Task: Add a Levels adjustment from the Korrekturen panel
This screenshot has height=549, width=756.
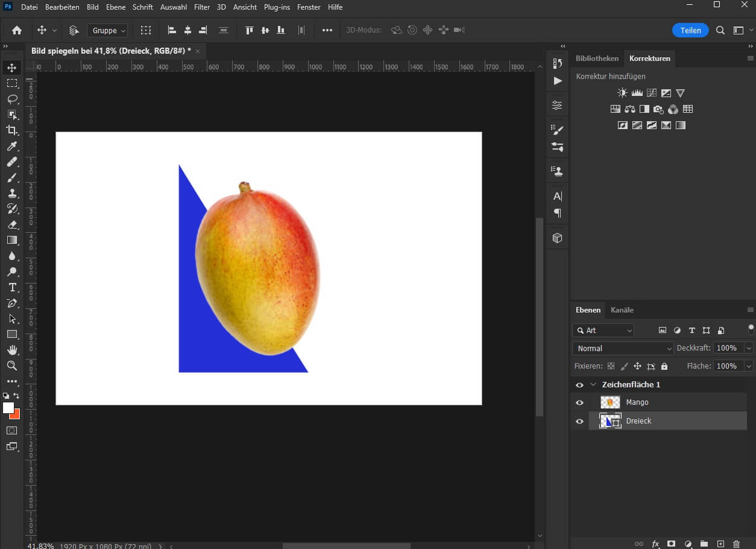Action: [x=637, y=92]
